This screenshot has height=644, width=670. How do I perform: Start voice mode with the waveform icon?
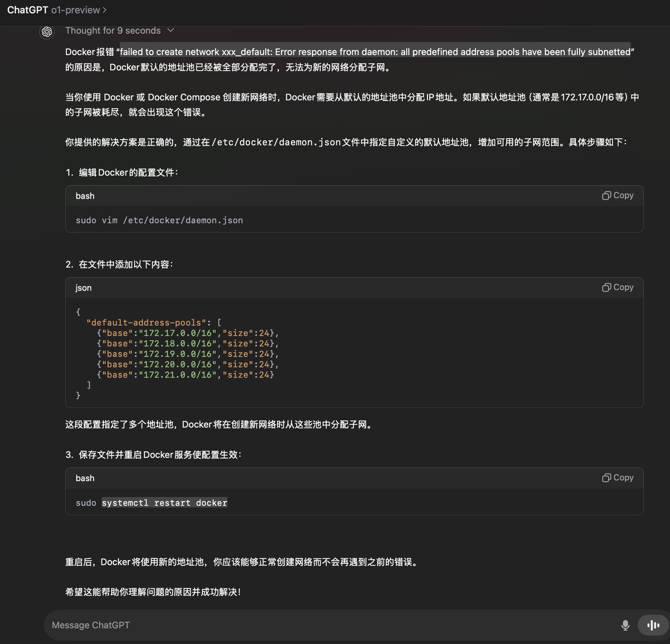pos(653,625)
